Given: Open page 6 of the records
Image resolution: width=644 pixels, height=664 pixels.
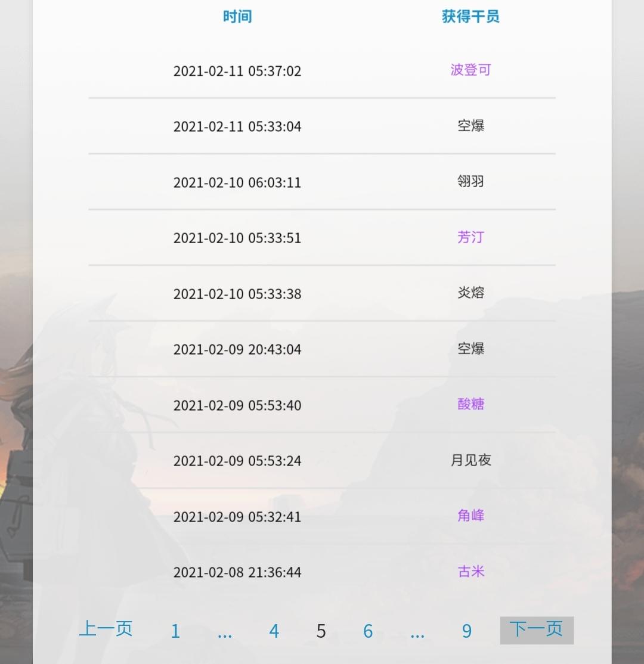Looking at the screenshot, I should click(x=368, y=631).
